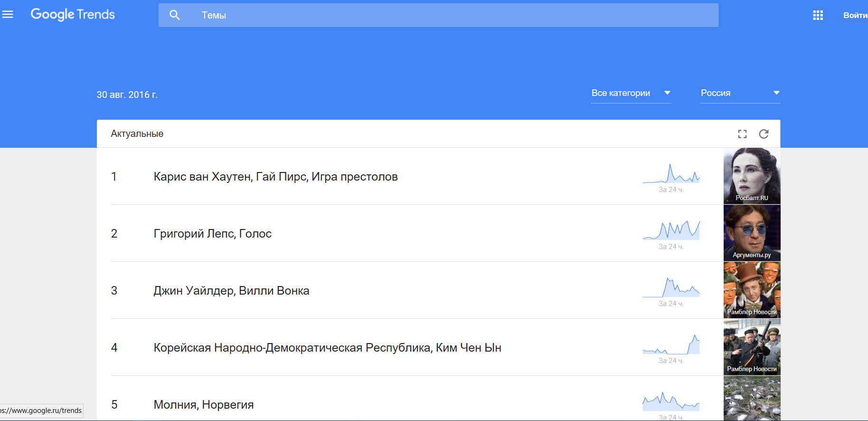Open Росбалт.RU news thumbnail
Screen dimensions: 868x421
click(752, 176)
